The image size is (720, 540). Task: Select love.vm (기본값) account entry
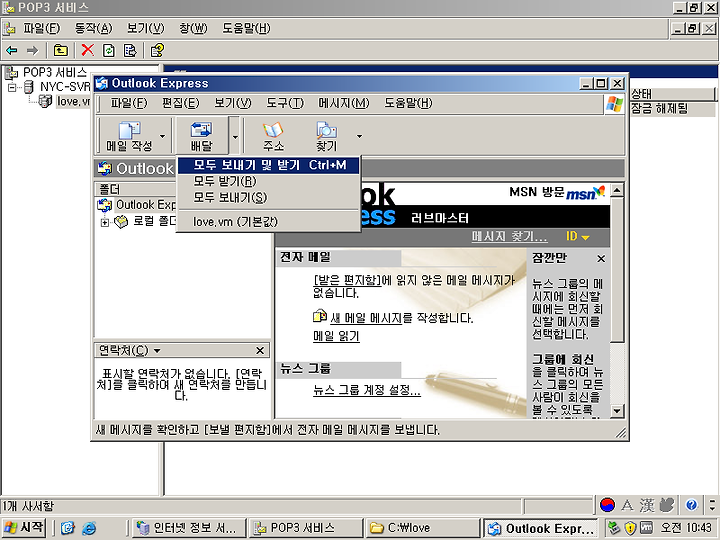coord(268,221)
